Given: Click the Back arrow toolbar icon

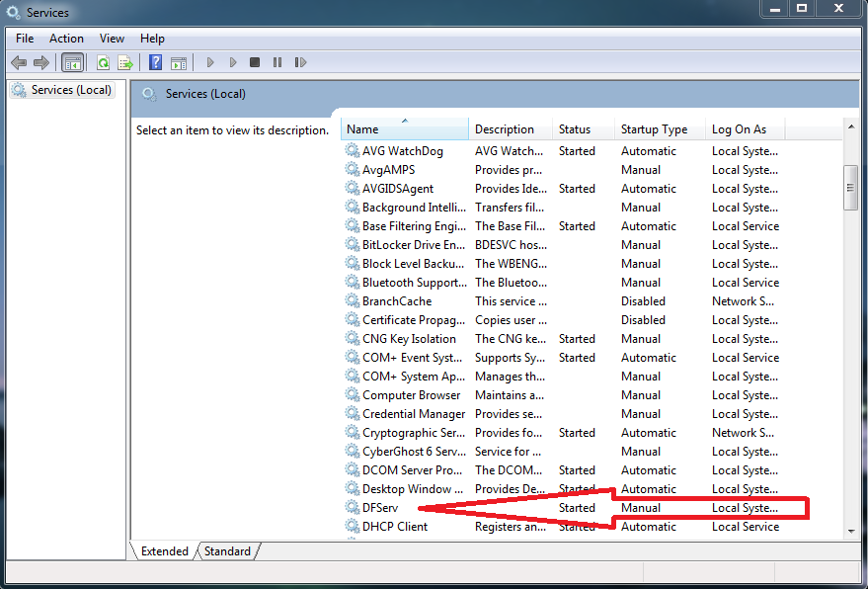Looking at the screenshot, I should click(x=19, y=62).
